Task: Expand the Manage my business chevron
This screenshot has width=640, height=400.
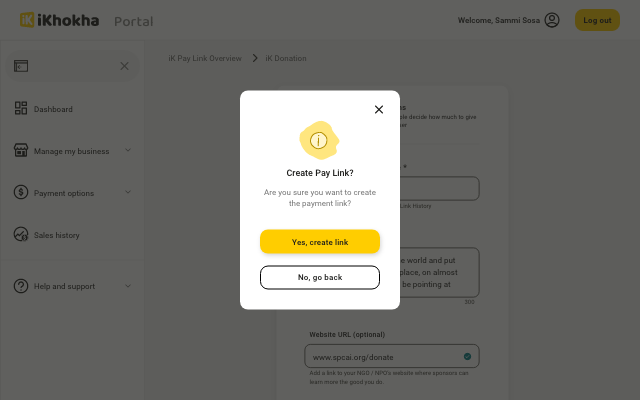Action: pyautogui.click(x=128, y=151)
